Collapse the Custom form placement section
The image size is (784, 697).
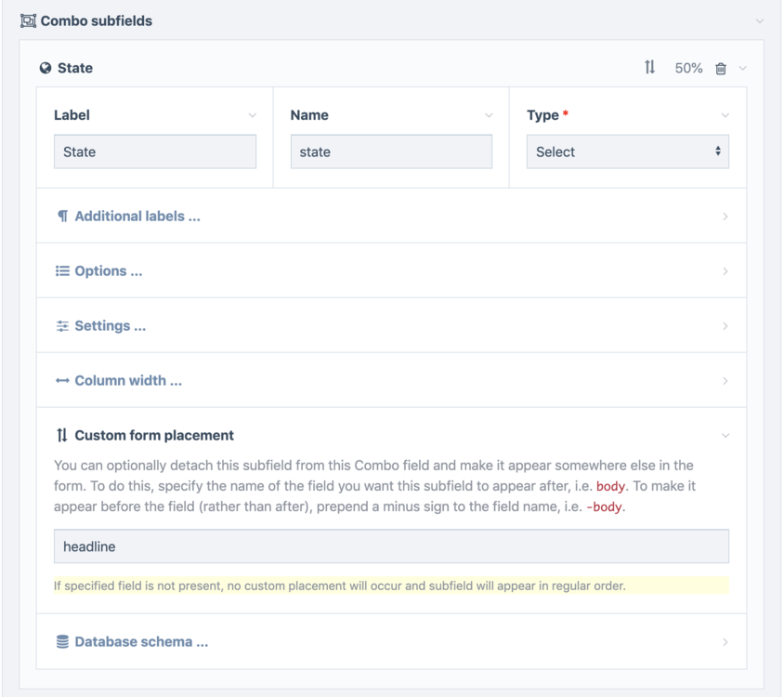(725, 435)
